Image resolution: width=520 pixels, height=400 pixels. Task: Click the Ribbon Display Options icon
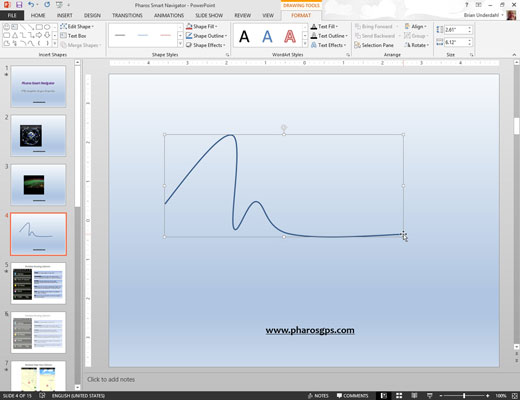click(478, 5)
